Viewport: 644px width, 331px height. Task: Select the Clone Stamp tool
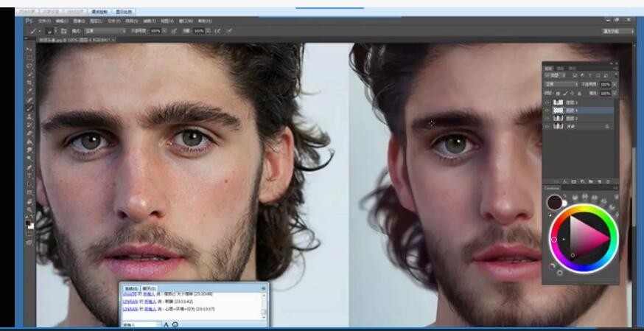click(29, 116)
